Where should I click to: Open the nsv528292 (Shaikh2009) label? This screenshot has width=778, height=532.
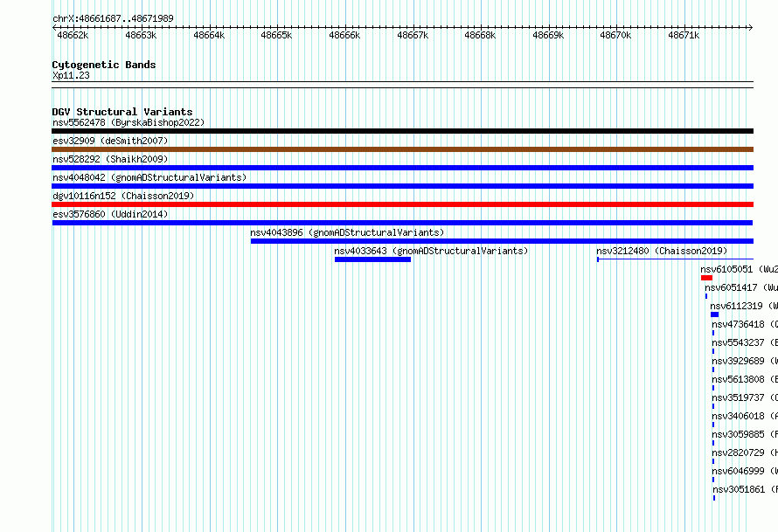click(110, 159)
